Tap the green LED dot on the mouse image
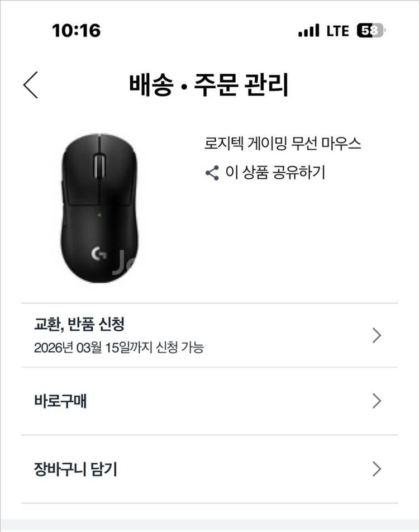 pos(98,215)
